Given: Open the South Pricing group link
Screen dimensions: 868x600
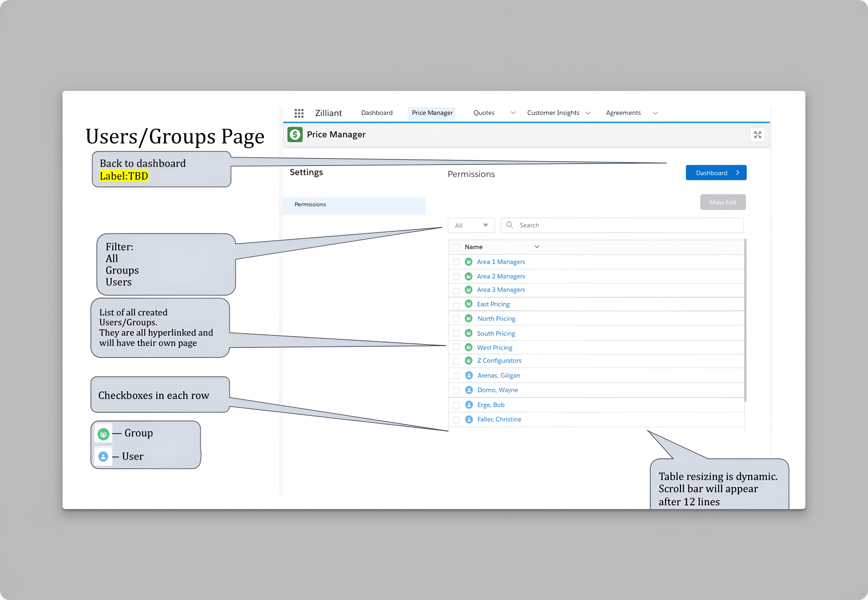Looking at the screenshot, I should click(496, 334).
